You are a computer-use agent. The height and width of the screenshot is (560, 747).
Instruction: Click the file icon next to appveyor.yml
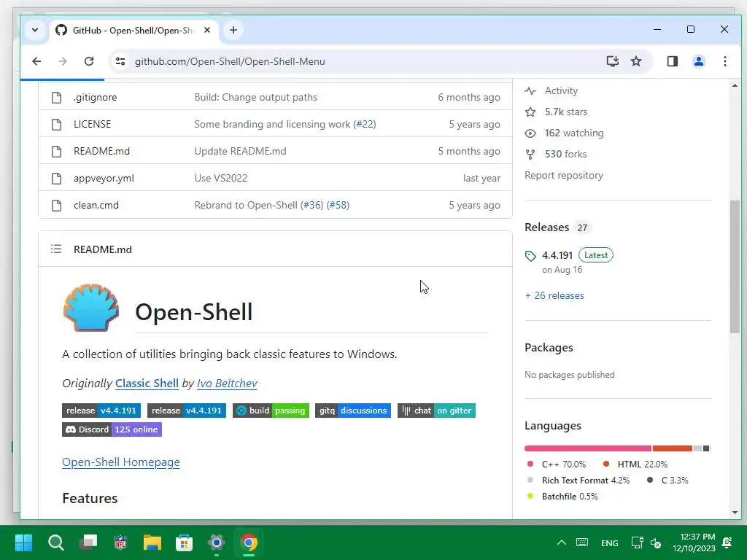[56, 178]
